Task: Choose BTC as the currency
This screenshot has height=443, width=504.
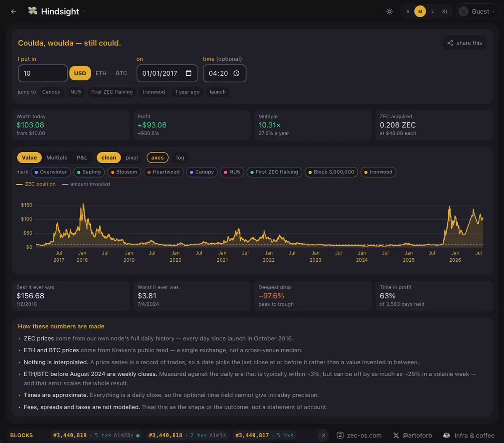Action: (121, 73)
